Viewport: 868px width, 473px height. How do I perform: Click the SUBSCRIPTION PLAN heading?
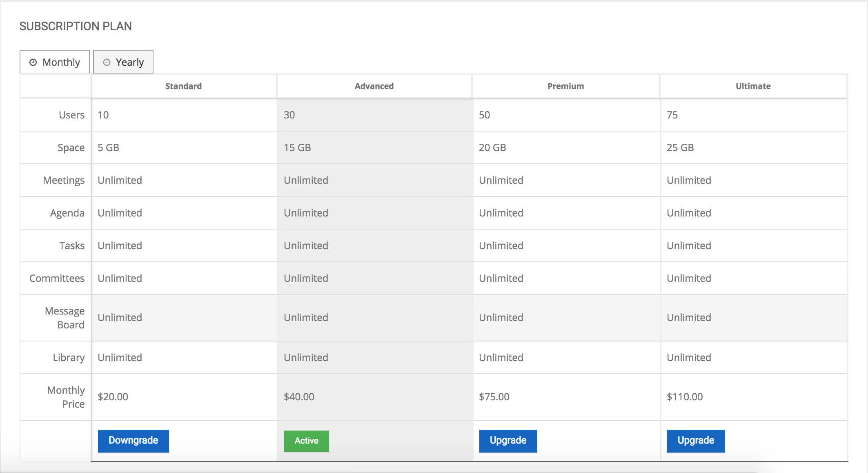pos(76,26)
